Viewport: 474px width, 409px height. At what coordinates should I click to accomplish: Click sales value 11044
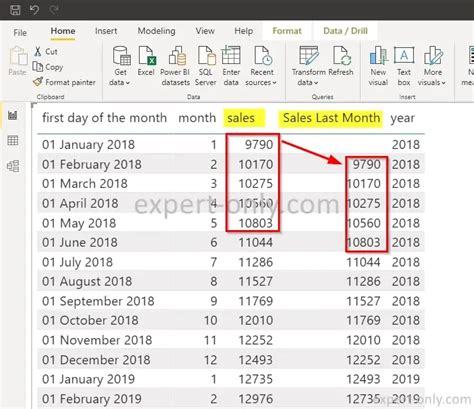coord(256,242)
